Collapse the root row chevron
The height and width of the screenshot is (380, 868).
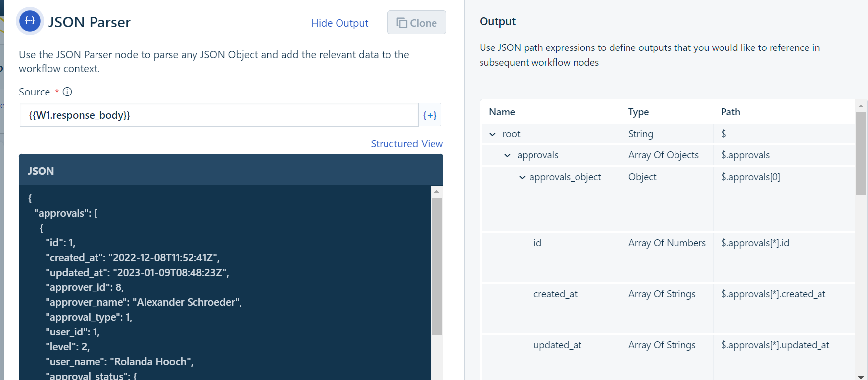tap(492, 134)
